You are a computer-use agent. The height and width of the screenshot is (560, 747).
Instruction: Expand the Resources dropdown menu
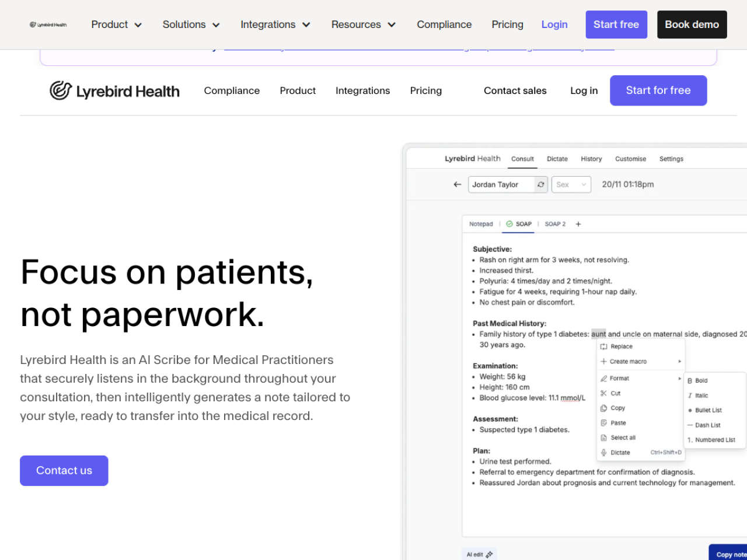[x=364, y=24]
